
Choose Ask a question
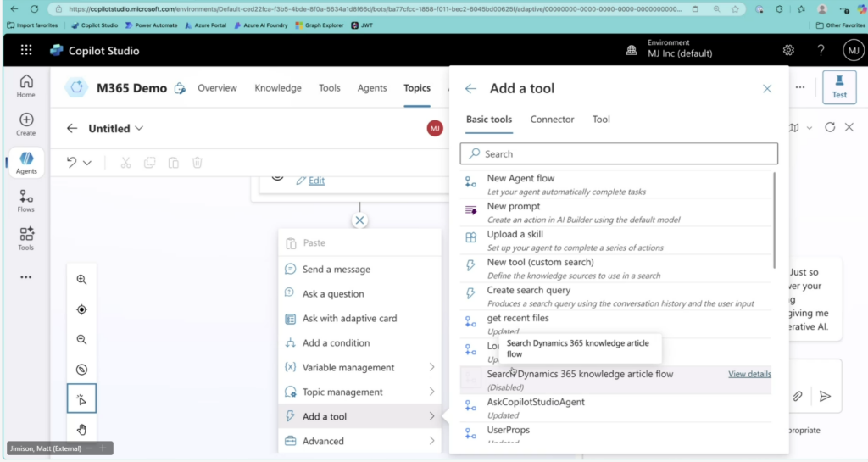pos(359,294)
